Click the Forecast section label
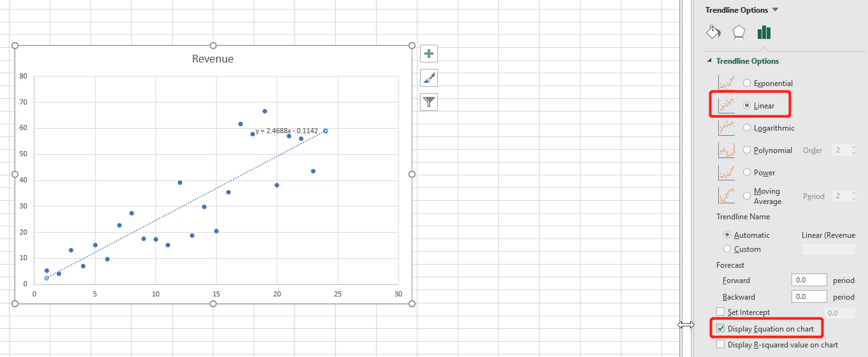Image resolution: width=868 pixels, height=357 pixels. (730, 265)
